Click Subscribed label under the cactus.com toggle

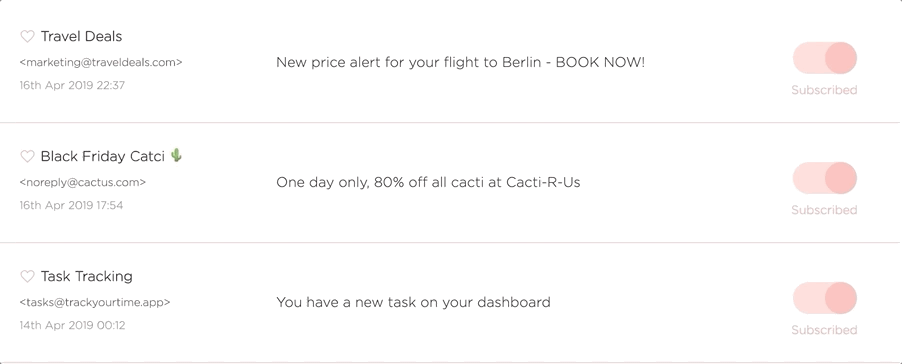824,210
